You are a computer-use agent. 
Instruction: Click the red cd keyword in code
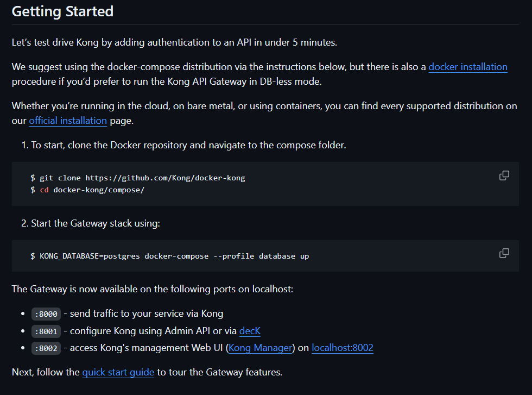(x=44, y=190)
